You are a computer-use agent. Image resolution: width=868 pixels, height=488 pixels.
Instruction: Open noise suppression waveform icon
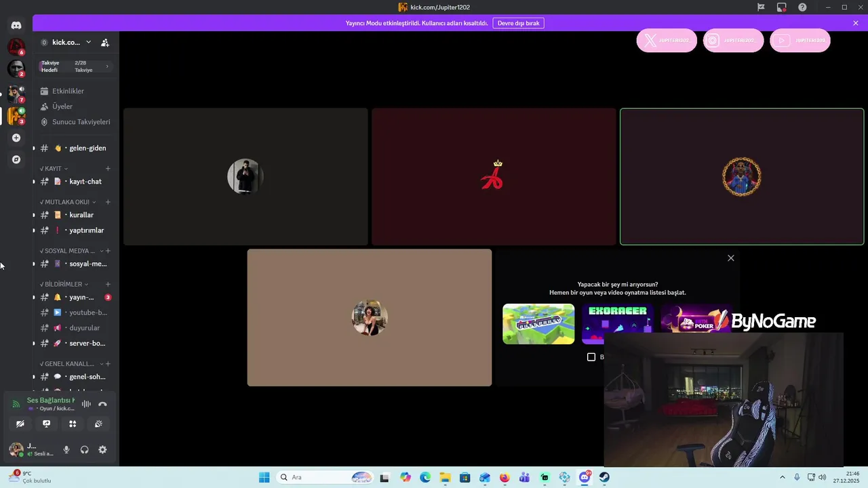(86, 404)
